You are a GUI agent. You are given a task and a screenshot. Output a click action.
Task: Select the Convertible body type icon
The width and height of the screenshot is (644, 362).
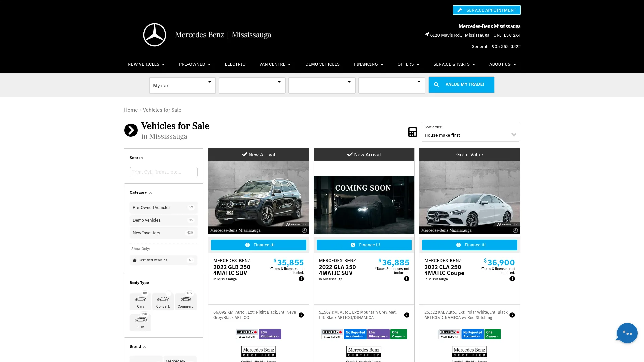pos(163,302)
